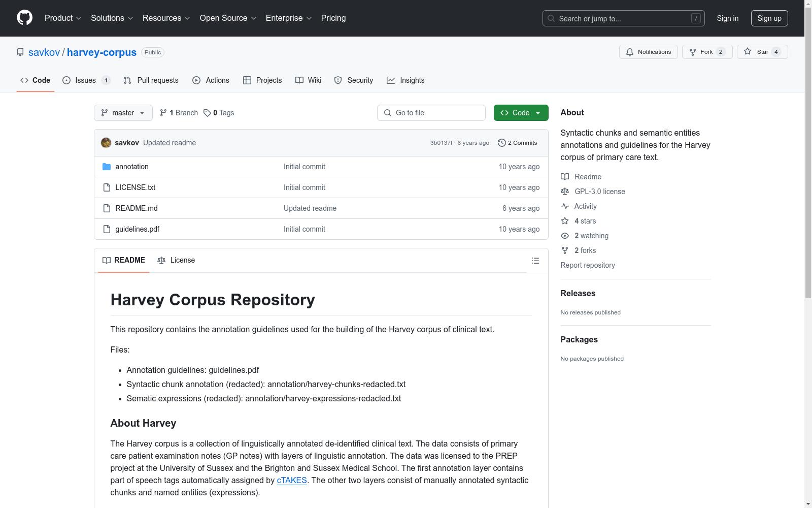
Task: Expand the Resources menu
Action: 166,18
